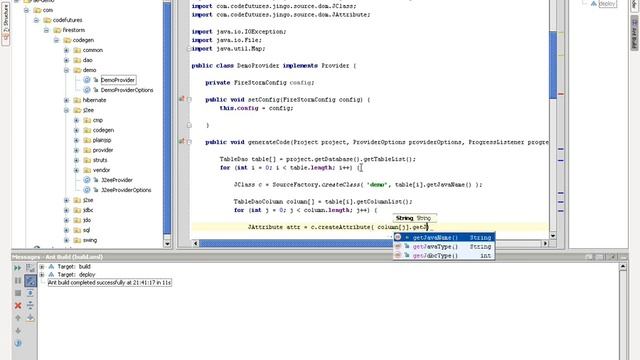Image resolution: width=640 pixels, height=360 pixels.
Task: Collapse the codefutures package node
Action: [37, 20]
